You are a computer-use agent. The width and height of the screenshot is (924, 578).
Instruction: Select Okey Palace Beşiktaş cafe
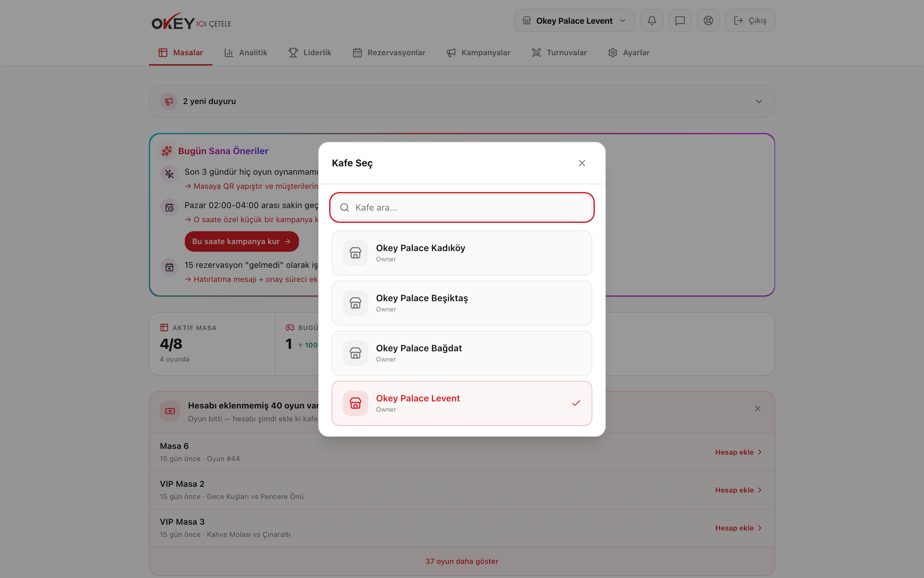pyautogui.click(x=462, y=303)
